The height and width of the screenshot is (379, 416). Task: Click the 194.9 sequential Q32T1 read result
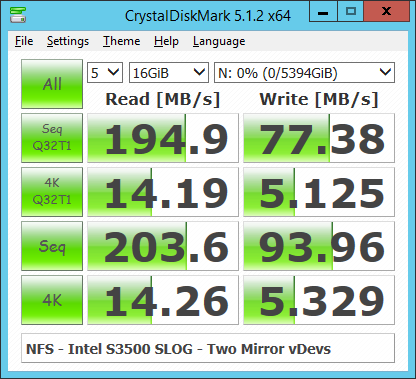(163, 138)
